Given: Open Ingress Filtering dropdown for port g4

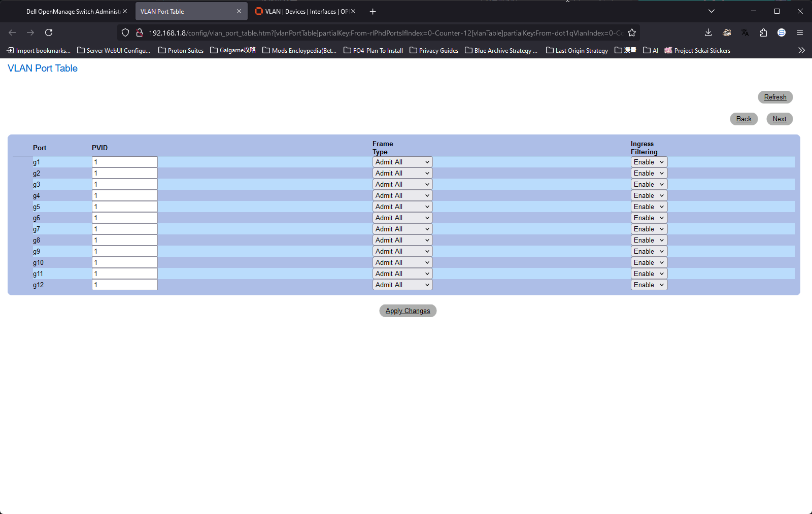Looking at the screenshot, I should click(649, 195).
